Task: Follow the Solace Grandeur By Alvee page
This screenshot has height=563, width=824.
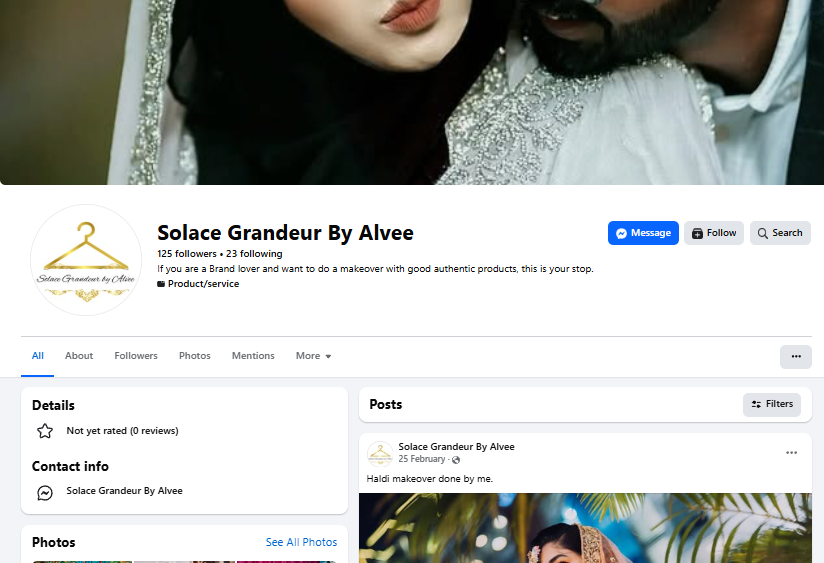Action: click(714, 233)
